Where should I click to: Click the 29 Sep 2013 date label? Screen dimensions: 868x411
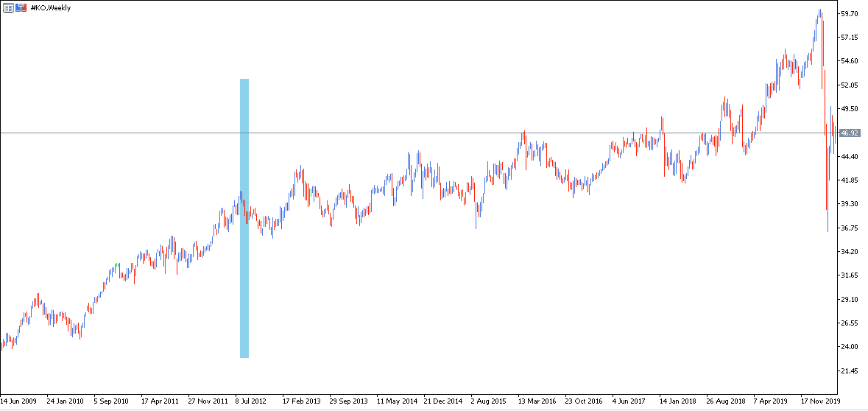(x=349, y=400)
